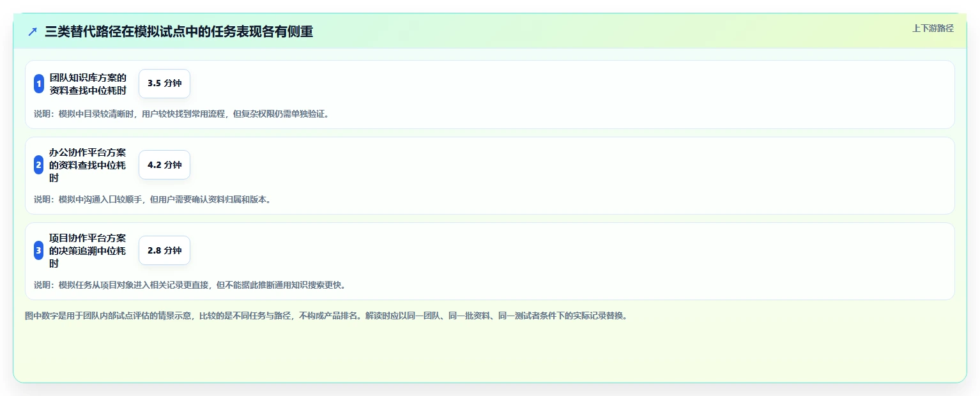980x396 pixels.
Task: Click the footer disclaimer starting 图中数字是用于
Action: point(326,316)
